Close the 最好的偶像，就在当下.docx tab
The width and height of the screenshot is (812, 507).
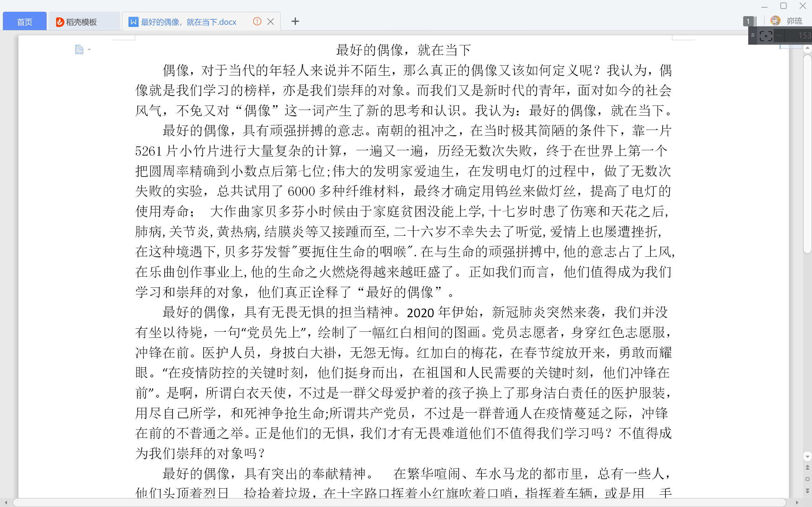pos(271,22)
